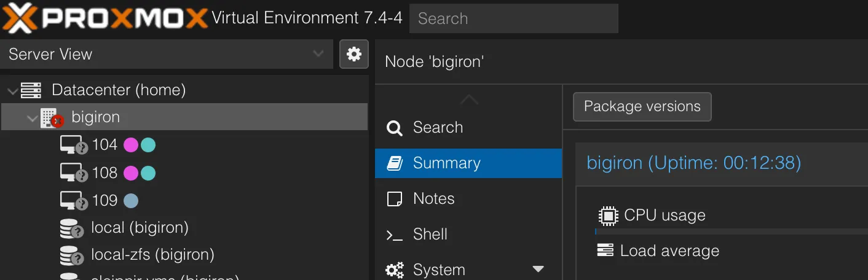Click the Proxmox logo

[x=105, y=18]
